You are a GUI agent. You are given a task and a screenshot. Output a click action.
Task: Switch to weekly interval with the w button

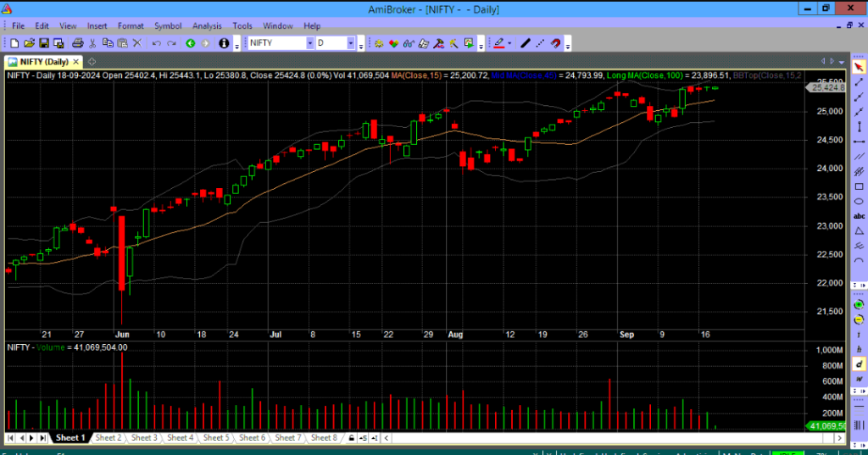[x=860, y=380]
